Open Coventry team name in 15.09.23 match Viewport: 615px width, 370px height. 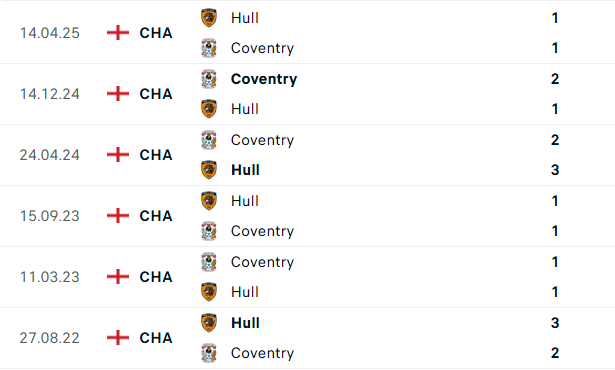(x=262, y=231)
